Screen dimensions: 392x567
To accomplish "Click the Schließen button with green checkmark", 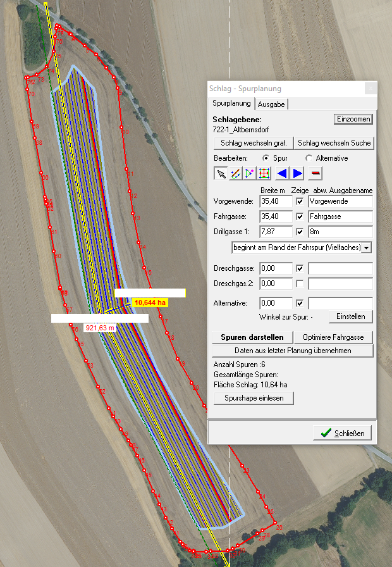I will coord(342,433).
